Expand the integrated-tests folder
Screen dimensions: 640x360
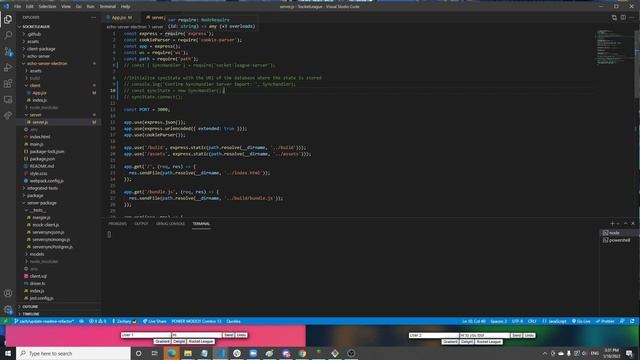pyautogui.click(x=42, y=188)
